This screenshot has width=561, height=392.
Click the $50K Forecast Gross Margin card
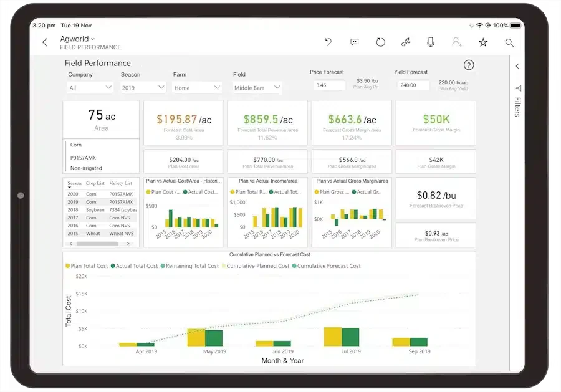[x=436, y=123]
